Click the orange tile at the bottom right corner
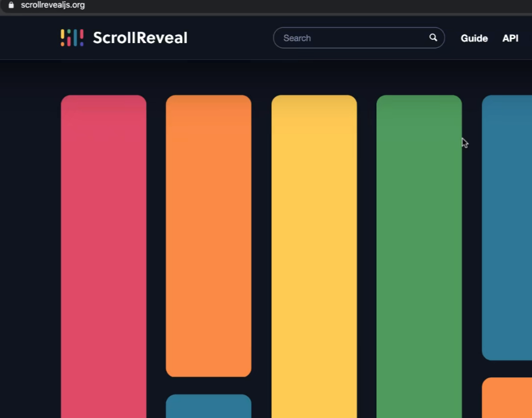This screenshot has height=418, width=532. click(x=507, y=398)
